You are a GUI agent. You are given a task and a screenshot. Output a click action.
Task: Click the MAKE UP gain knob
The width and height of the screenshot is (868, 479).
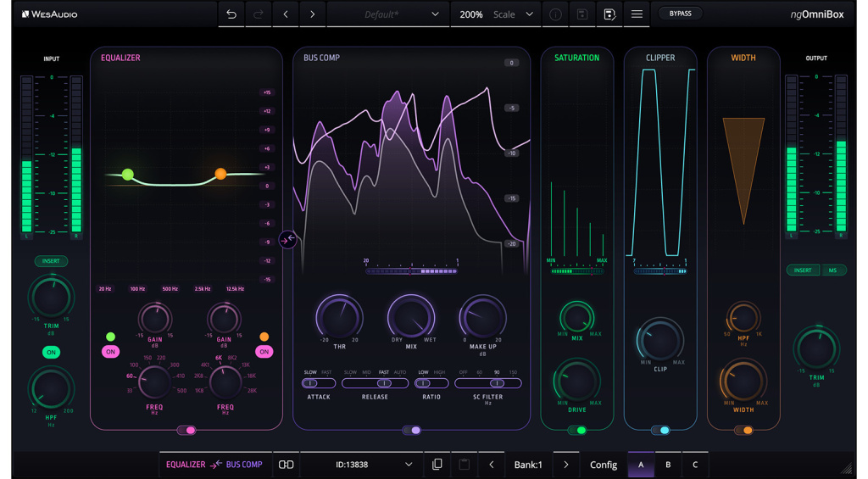(x=482, y=318)
